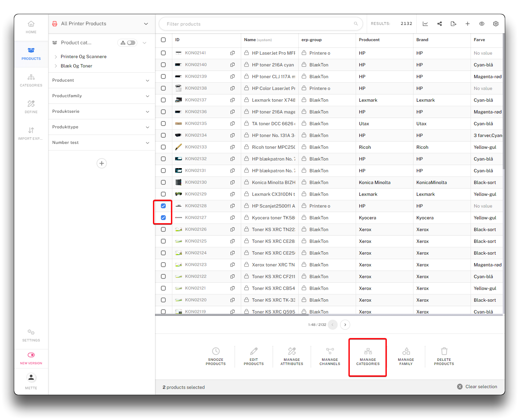This screenshot has height=420, width=519.
Task: Copy ID of product KON02141
Action: point(233,53)
